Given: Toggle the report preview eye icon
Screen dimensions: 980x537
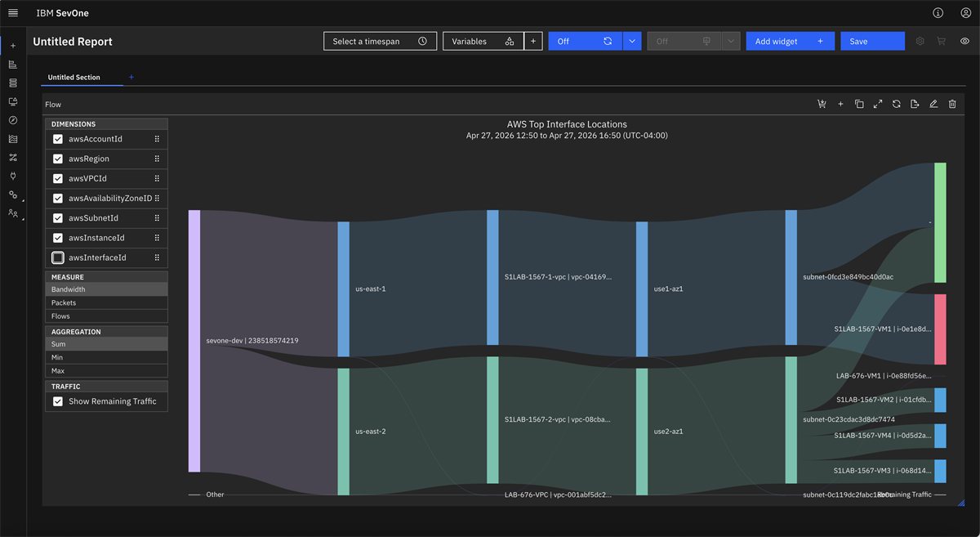Looking at the screenshot, I should 965,41.
